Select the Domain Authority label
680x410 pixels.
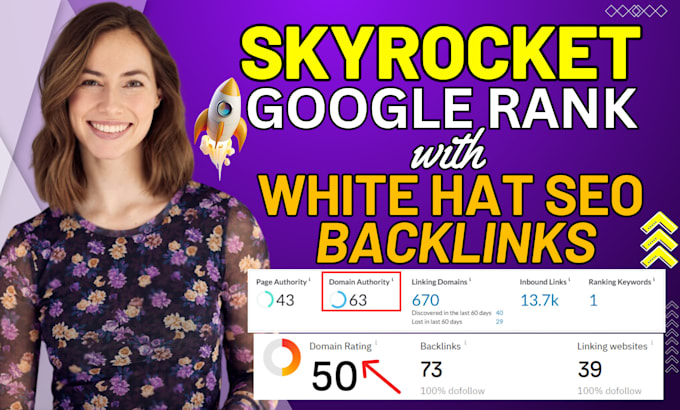(359, 282)
